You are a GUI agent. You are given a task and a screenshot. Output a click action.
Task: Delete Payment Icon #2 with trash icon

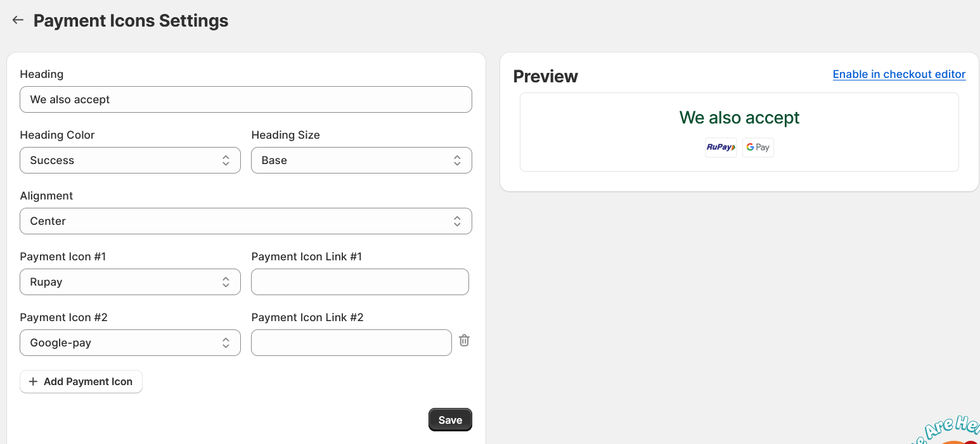(x=464, y=341)
